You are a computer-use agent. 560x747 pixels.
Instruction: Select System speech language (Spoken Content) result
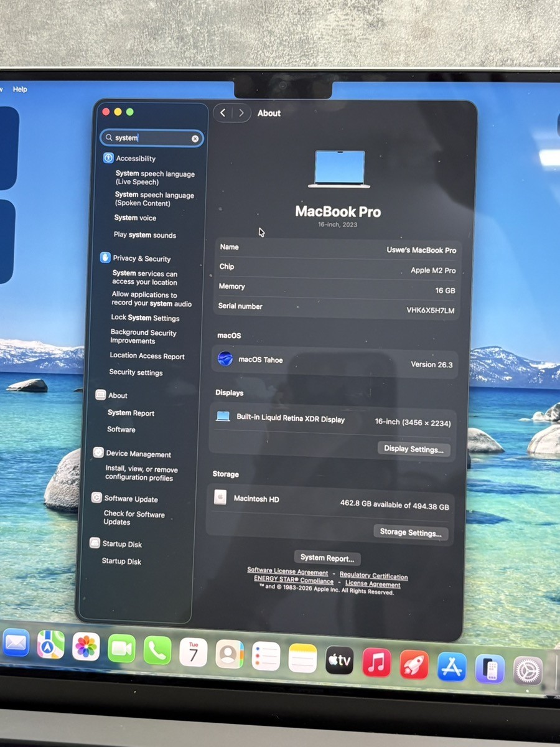point(154,199)
